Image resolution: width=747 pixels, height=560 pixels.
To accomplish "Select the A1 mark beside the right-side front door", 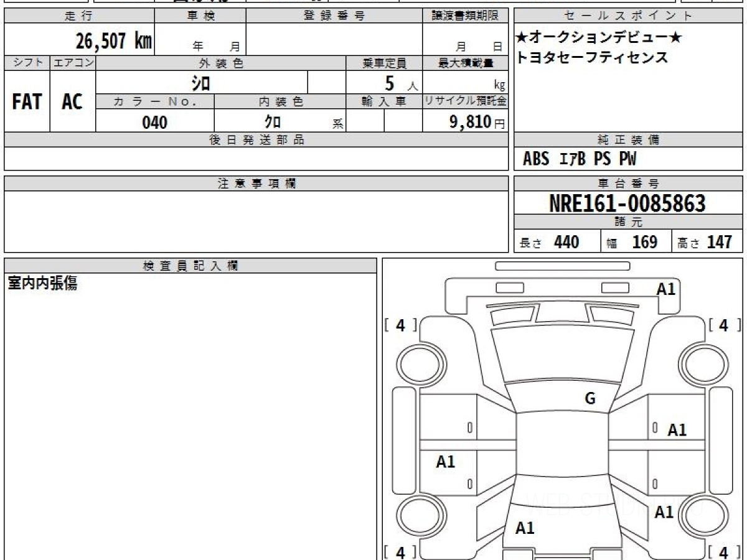I will 677,430.
